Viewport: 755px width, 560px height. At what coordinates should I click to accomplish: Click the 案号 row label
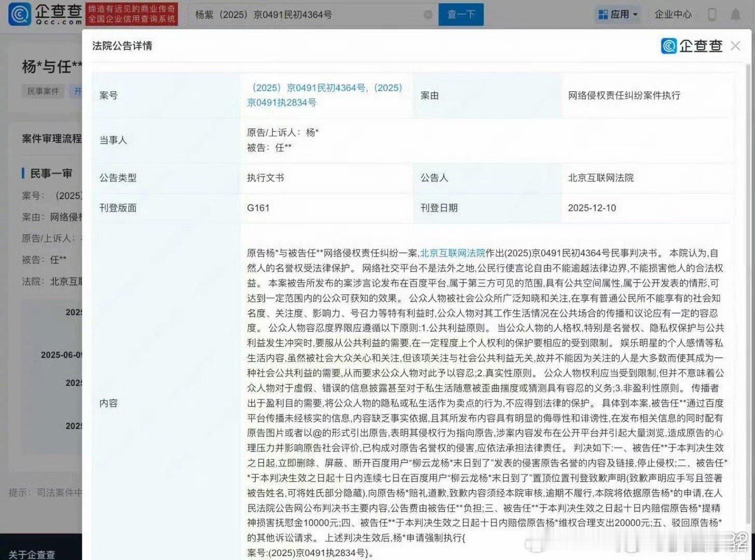[x=108, y=95]
